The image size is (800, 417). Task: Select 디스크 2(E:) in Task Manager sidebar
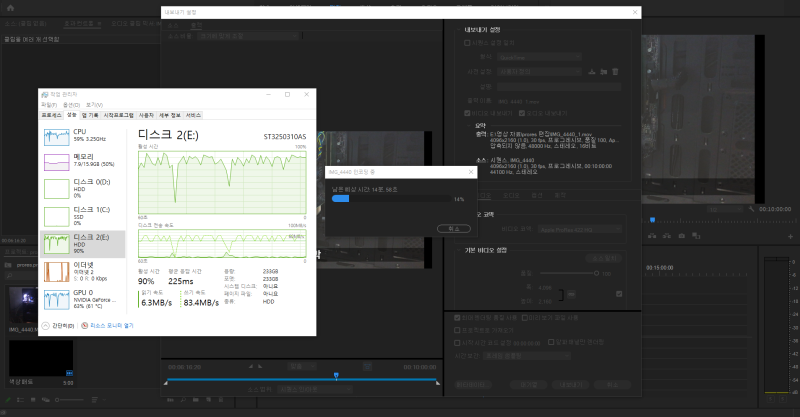pyautogui.click(x=83, y=244)
